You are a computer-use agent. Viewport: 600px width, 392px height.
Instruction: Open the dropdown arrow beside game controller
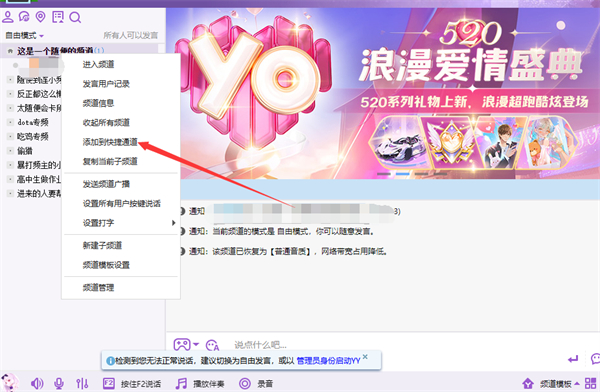[196, 345]
